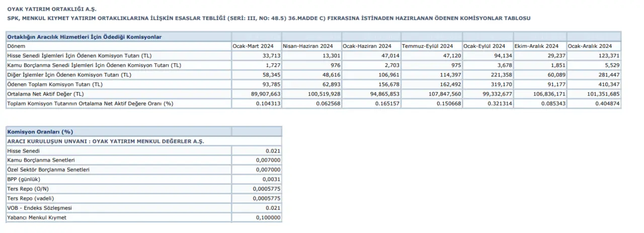Select the "VOB - Endeks Sözleşmesi" row label
This screenshot has height=233, width=644.
click(40, 208)
